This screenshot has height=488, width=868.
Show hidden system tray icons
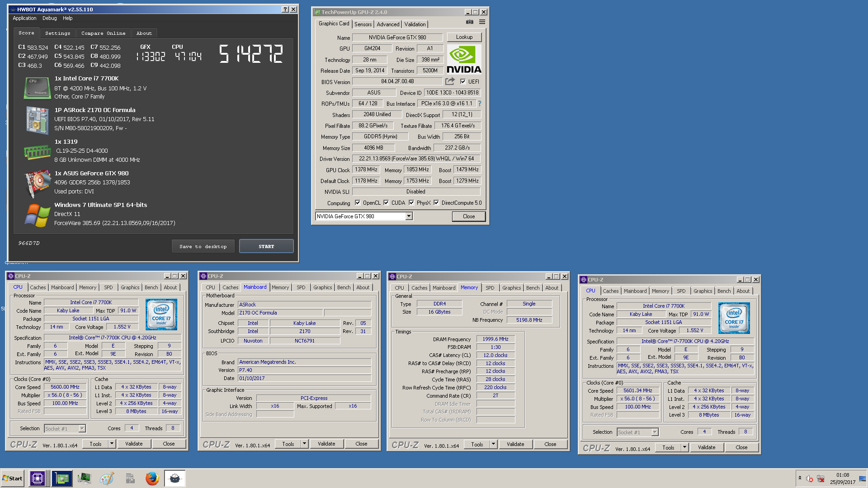tap(800, 478)
